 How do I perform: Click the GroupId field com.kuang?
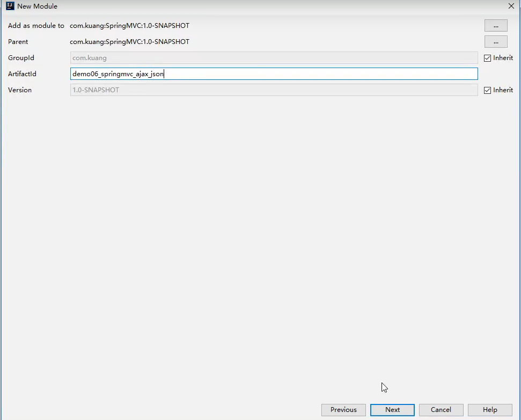(x=274, y=58)
